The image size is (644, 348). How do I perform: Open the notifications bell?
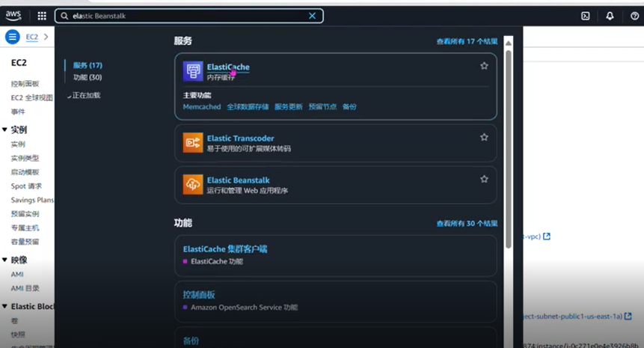coord(610,16)
